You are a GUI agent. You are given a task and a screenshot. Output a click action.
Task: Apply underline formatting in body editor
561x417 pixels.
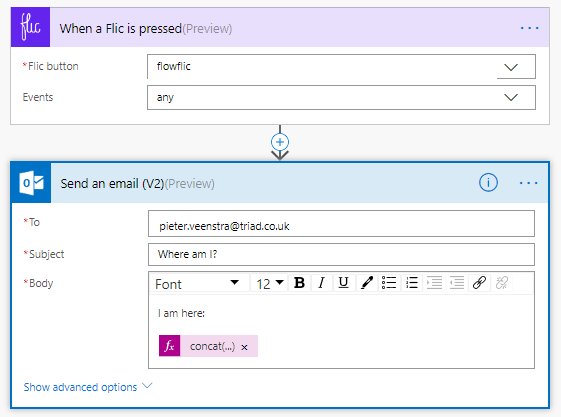(x=343, y=283)
